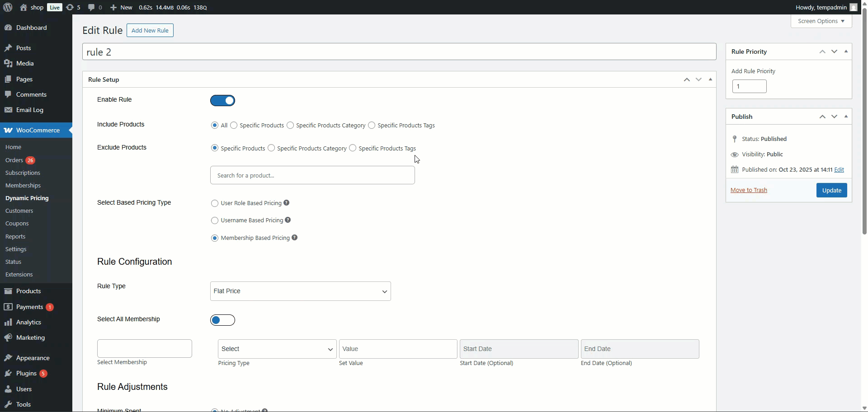
Task: Disable the Enable Rule toggle
Action: (222, 100)
